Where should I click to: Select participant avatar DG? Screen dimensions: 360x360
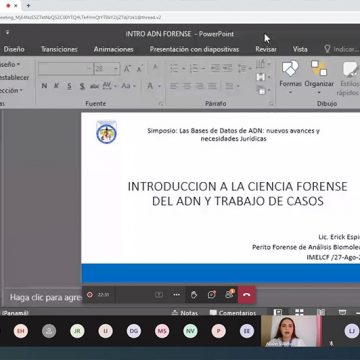(x=134, y=331)
